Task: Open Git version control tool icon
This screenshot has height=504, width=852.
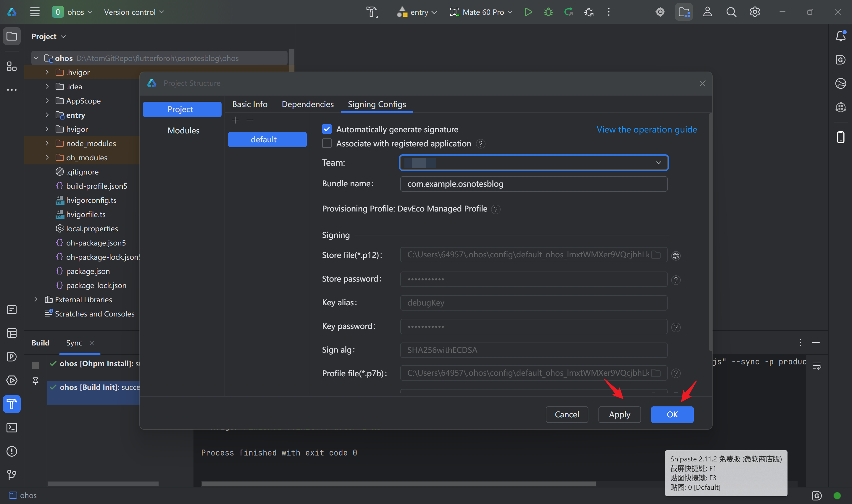Action: coord(12,475)
